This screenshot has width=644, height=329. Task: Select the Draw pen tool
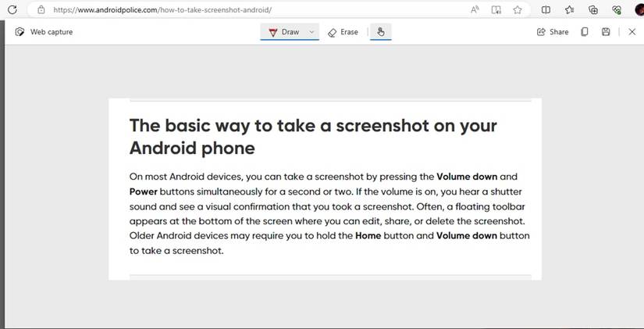pos(283,32)
